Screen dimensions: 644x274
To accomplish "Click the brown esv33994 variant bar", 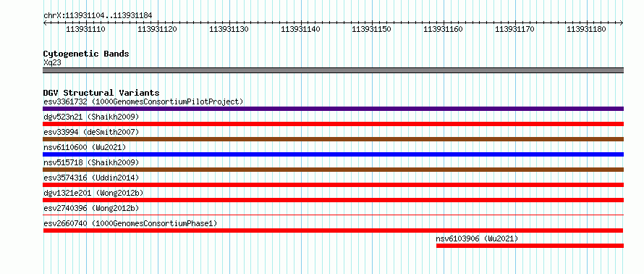I will pyautogui.click(x=333, y=139).
